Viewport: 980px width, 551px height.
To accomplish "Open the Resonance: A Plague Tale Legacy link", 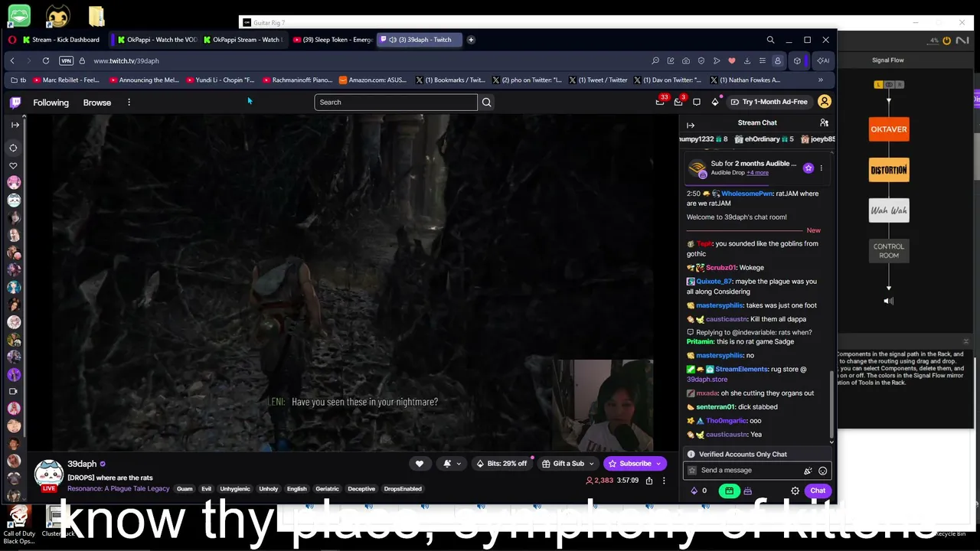I will pyautogui.click(x=118, y=488).
